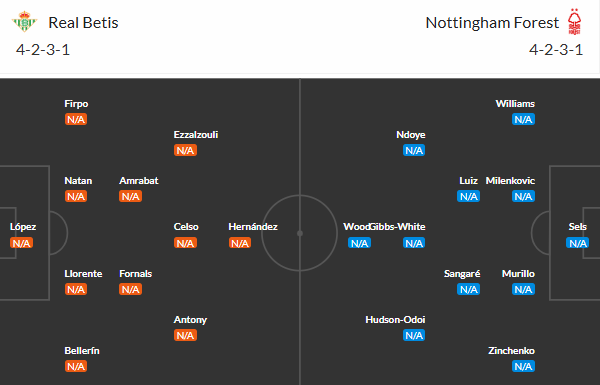600x385 pixels.
Task: Click Hernández striker name
Action: click(253, 227)
